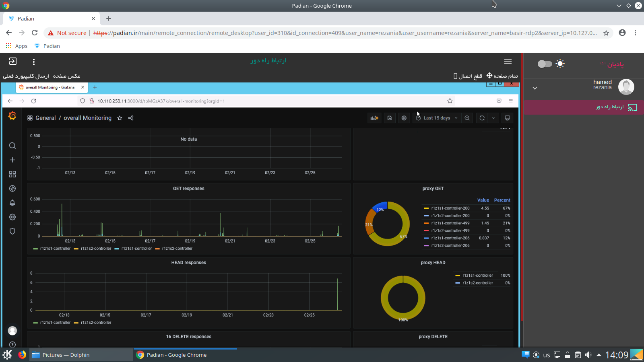Open the Padian hamburger menu

coord(508,61)
